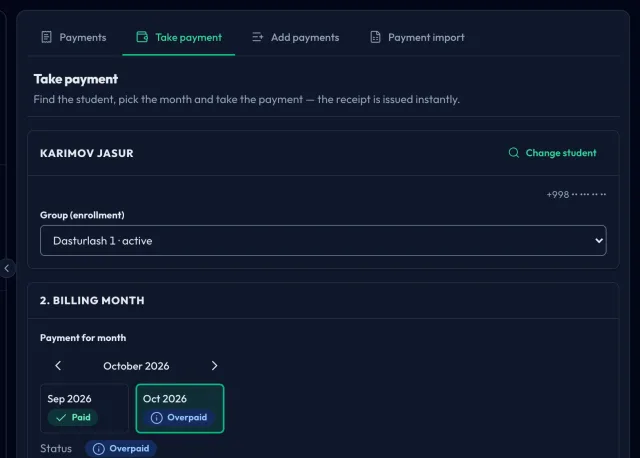Click the Payments list icon
The width and height of the screenshot is (640, 458).
point(47,37)
